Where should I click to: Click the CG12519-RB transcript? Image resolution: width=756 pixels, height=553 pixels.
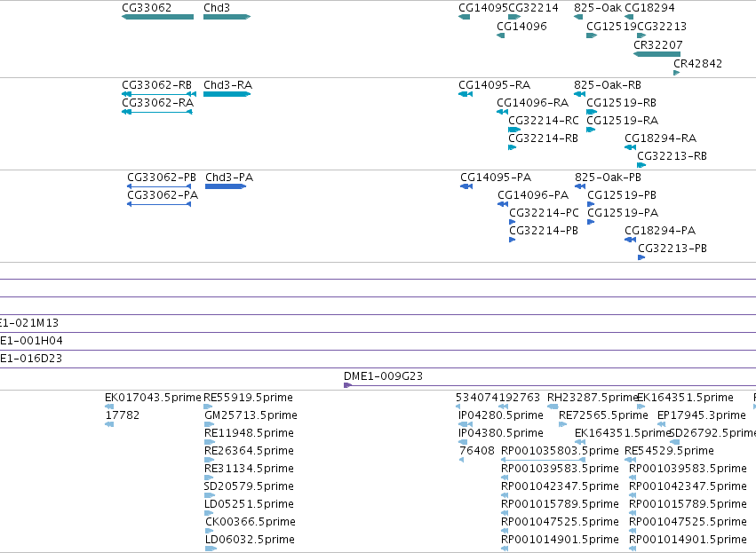point(592,112)
